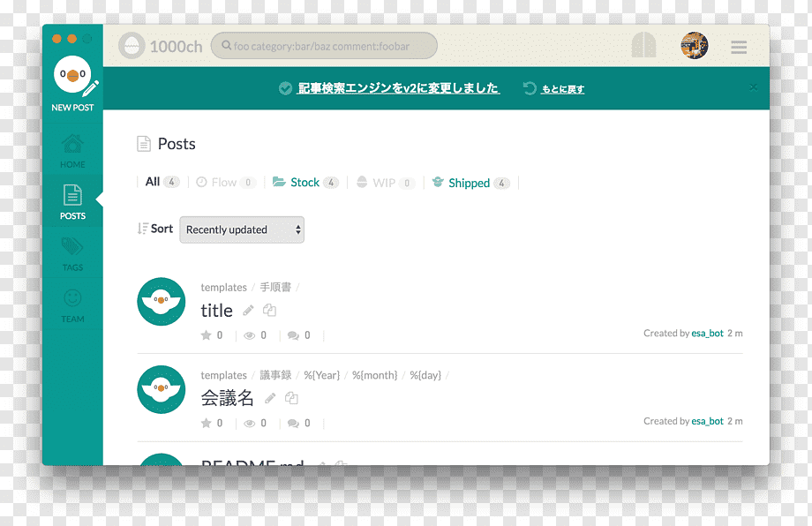The image size is (812, 526).
Task: Focus the post search field
Action: [x=324, y=46]
